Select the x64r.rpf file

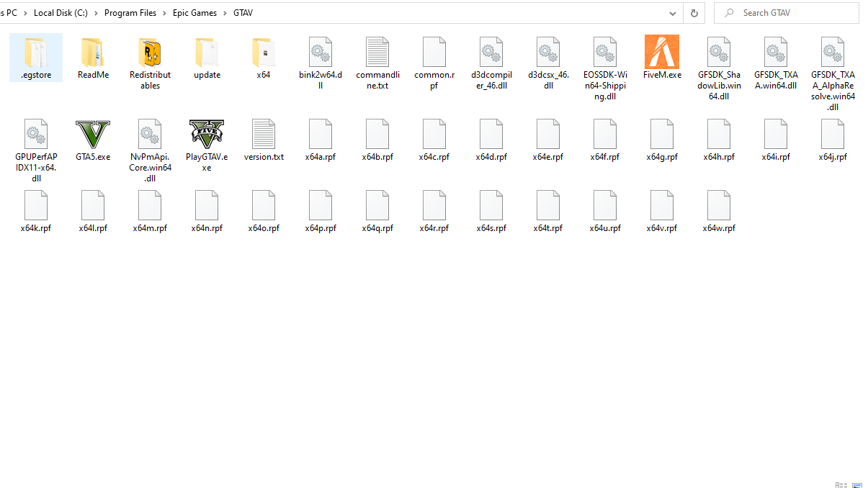pyautogui.click(x=434, y=211)
